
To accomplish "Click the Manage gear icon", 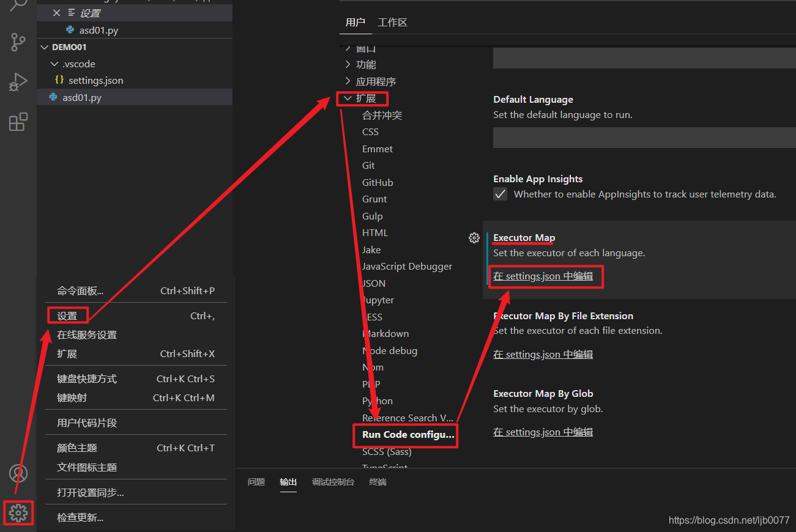I will click(x=18, y=513).
